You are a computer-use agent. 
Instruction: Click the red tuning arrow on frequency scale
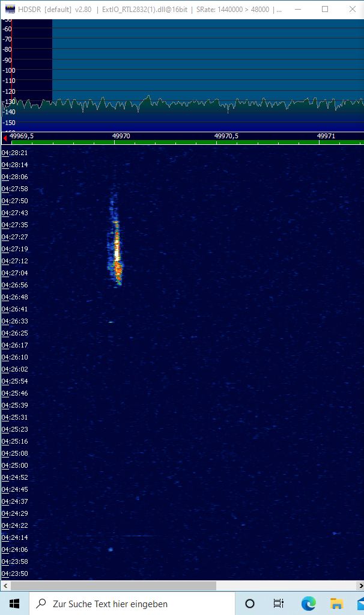click(x=5, y=138)
